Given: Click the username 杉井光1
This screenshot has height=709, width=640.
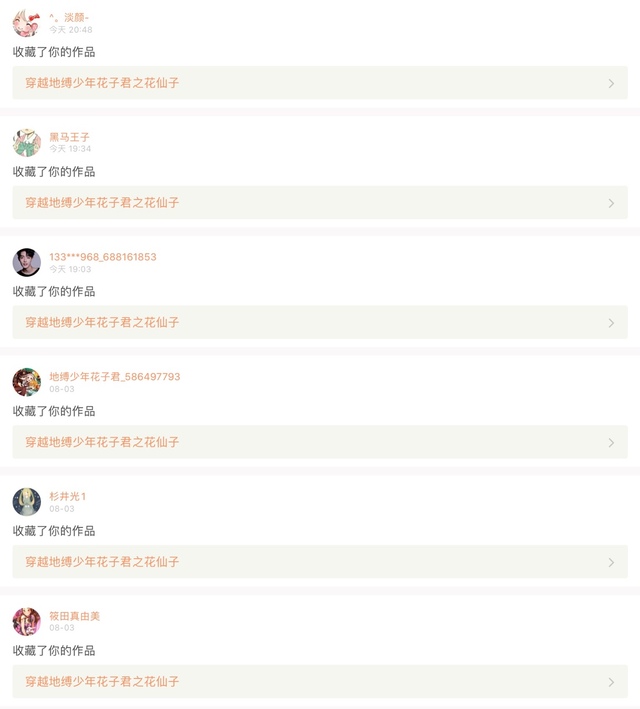Looking at the screenshot, I should (68, 497).
